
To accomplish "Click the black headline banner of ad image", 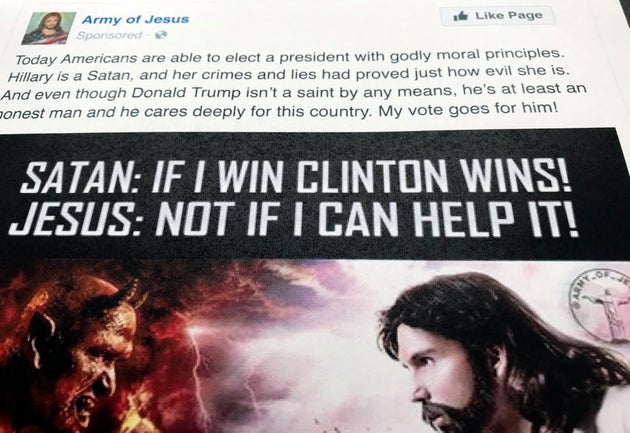I will [x=315, y=195].
